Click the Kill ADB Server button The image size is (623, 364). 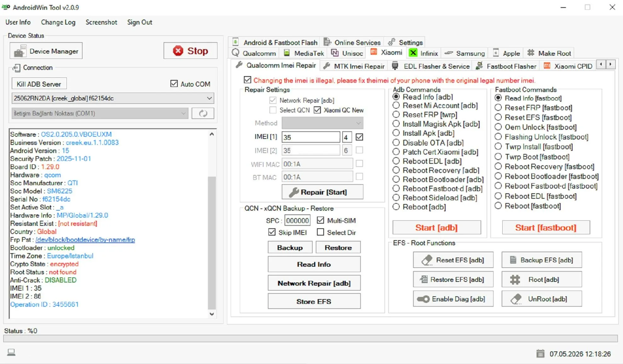coord(39,84)
